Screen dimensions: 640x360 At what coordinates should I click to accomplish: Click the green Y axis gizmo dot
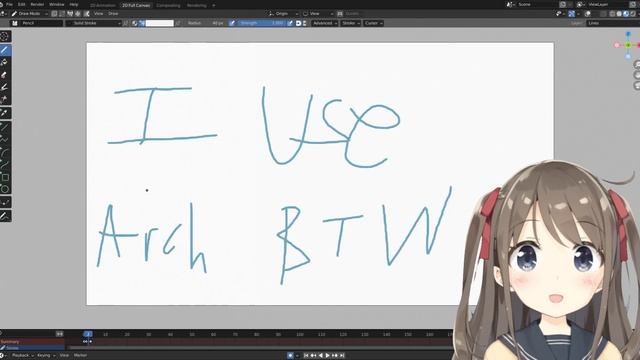click(628, 45)
